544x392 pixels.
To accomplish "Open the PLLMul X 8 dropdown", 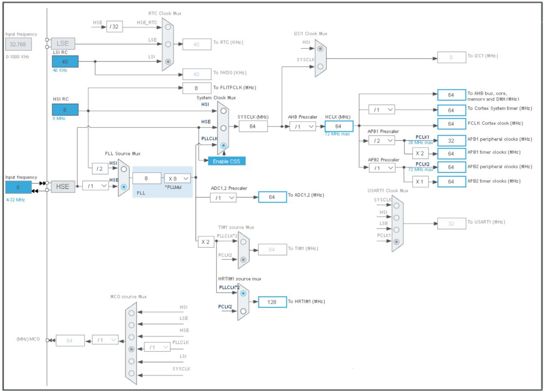I will click(x=177, y=179).
